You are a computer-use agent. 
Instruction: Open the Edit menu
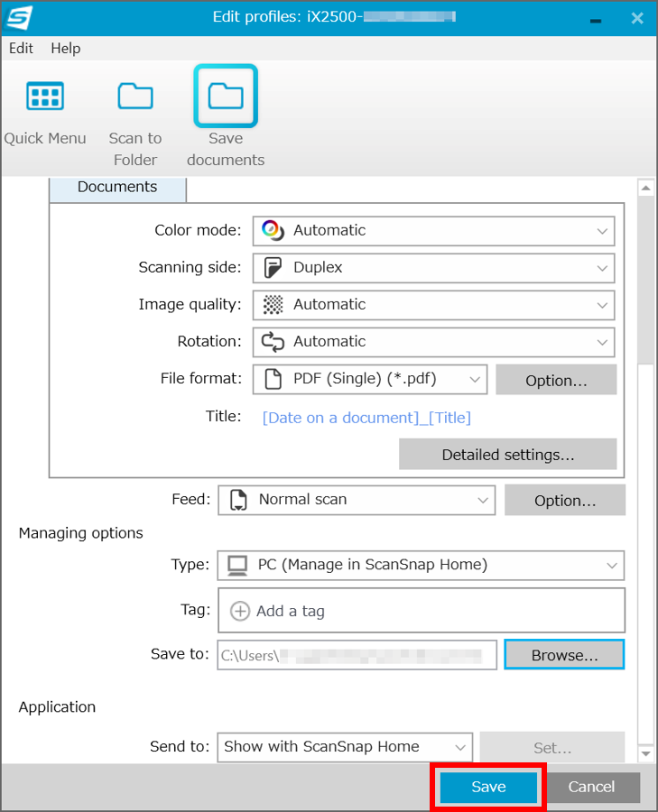(x=22, y=48)
